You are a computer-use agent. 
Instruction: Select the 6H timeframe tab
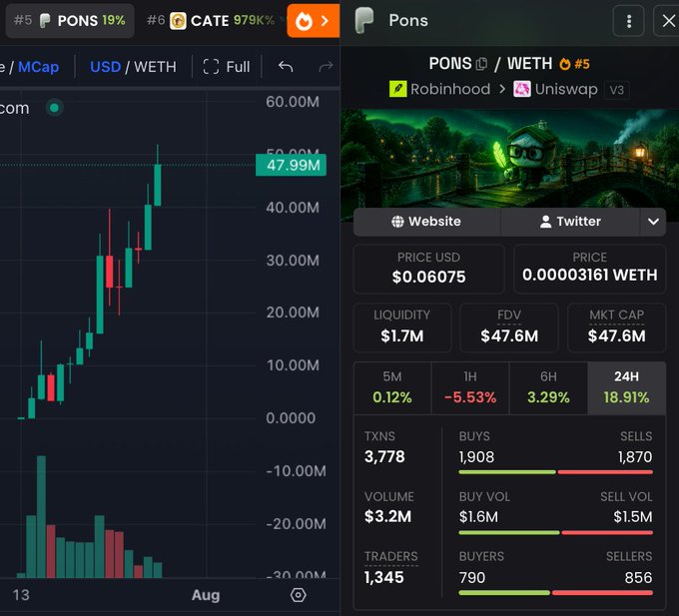pyautogui.click(x=548, y=387)
